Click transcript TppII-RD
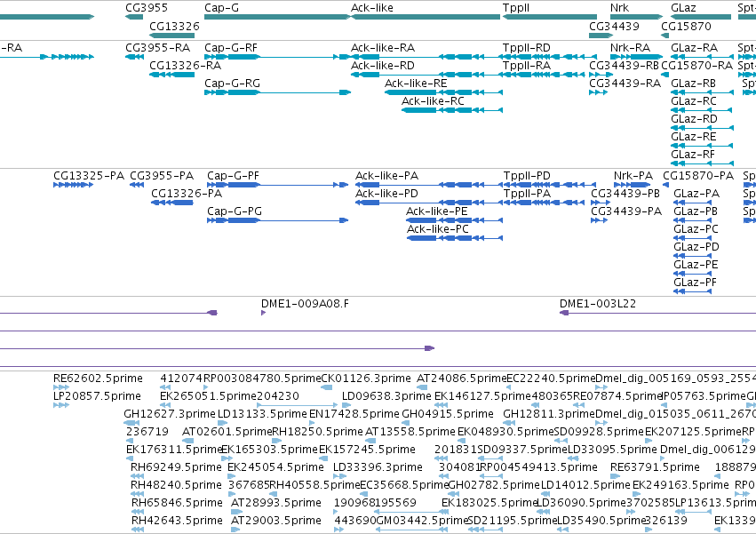This screenshot has width=756, height=534. pos(550,57)
